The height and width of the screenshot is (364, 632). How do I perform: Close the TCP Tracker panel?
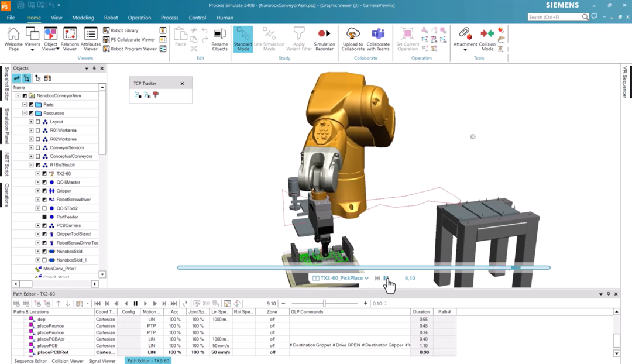(182, 84)
